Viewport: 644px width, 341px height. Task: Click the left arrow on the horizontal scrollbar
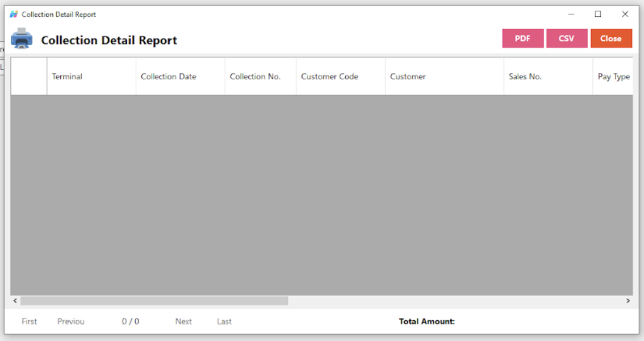click(15, 301)
